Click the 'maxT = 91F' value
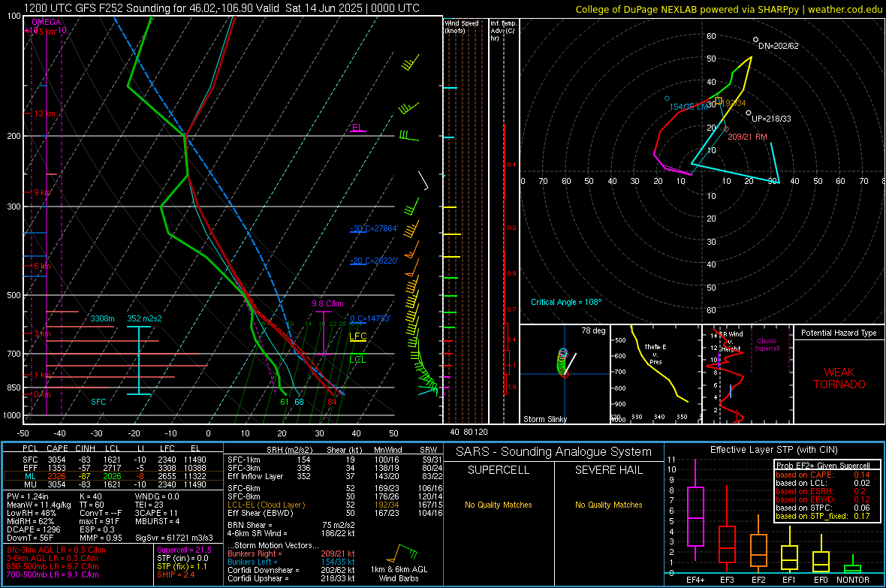The height and width of the screenshot is (588, 886). click(99, 521)
